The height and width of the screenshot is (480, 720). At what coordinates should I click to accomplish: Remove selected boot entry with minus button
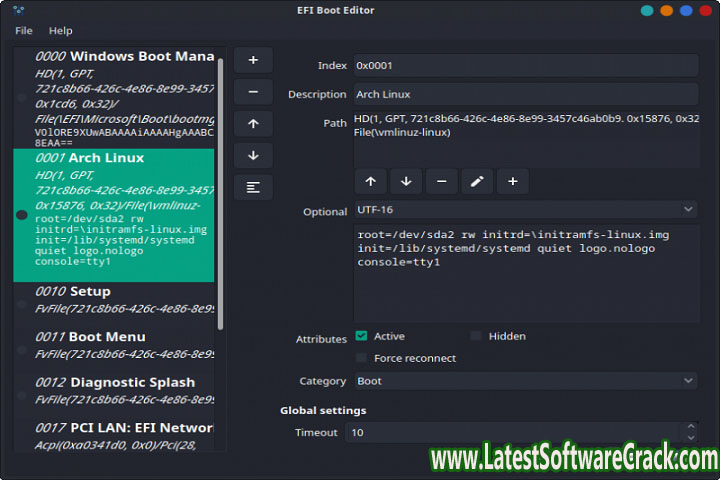(x=253, y=92)
